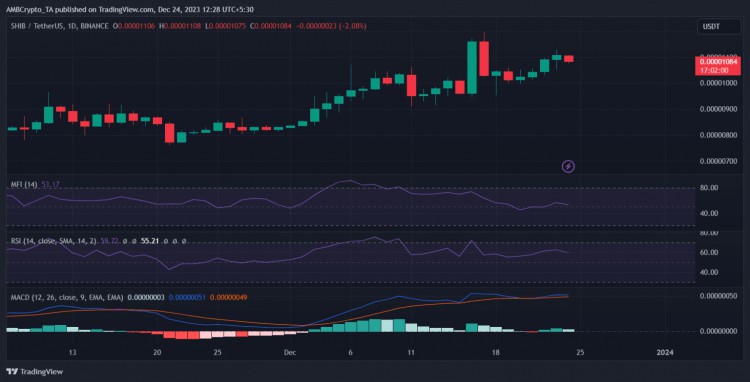Viewport: 750px width, 382px height.
Task: Click the '18' date on time axis
Action: point(496,352)
